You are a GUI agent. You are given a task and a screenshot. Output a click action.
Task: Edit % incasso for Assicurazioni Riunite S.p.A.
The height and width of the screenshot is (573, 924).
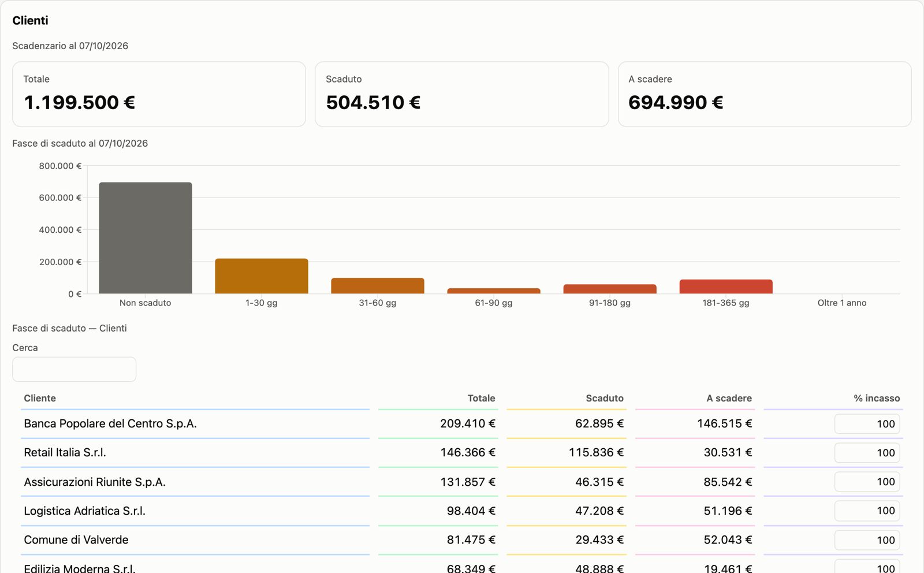click(867, 482)
